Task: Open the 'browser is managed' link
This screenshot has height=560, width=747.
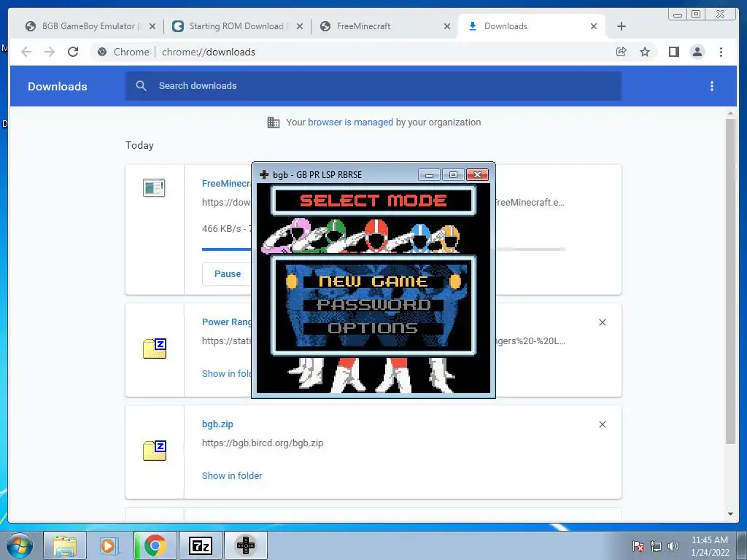Action: [x=351, y=122]
